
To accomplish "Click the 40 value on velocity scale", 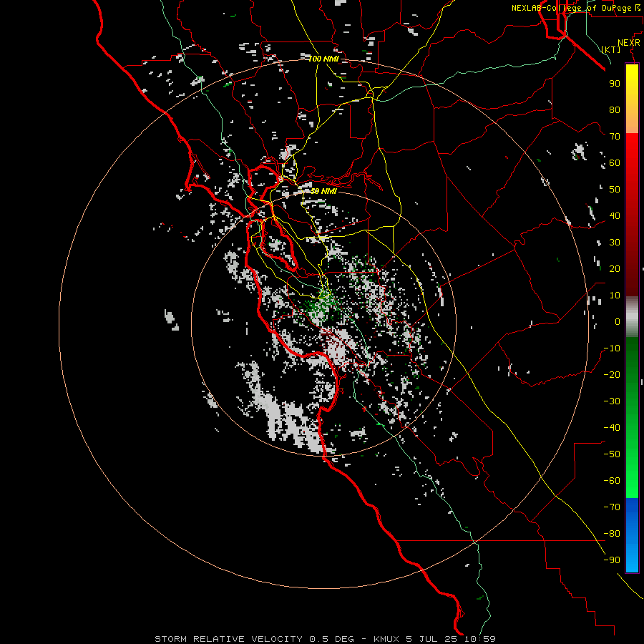I will pyautogui.click(x=615, y=216).
